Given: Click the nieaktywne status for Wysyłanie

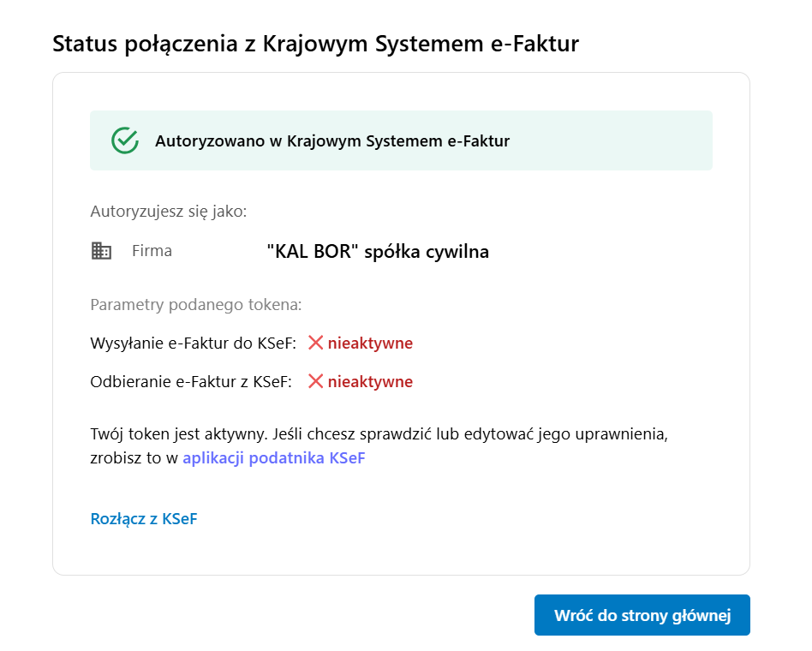Looking at the screenshot, I should click(x=370, y=343).
